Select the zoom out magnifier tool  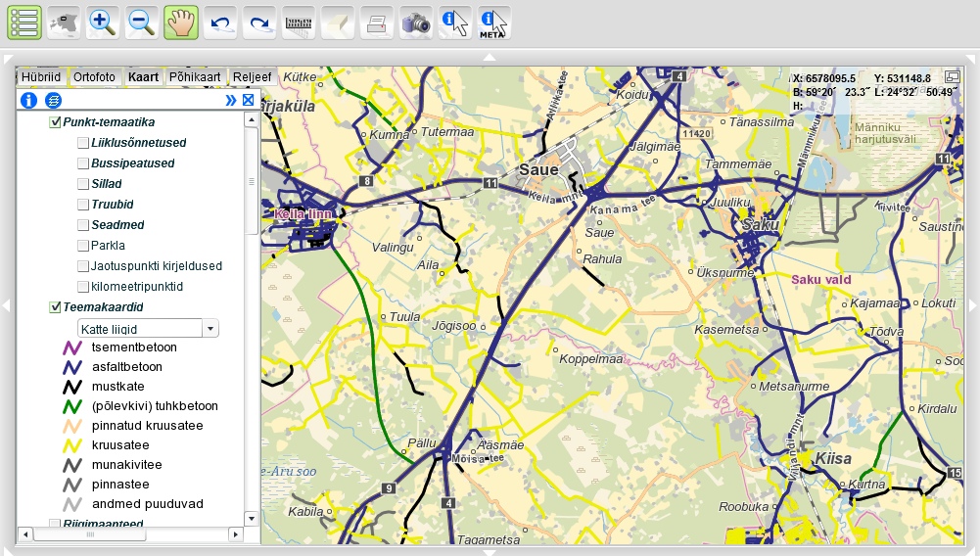(x=142, y=22)
